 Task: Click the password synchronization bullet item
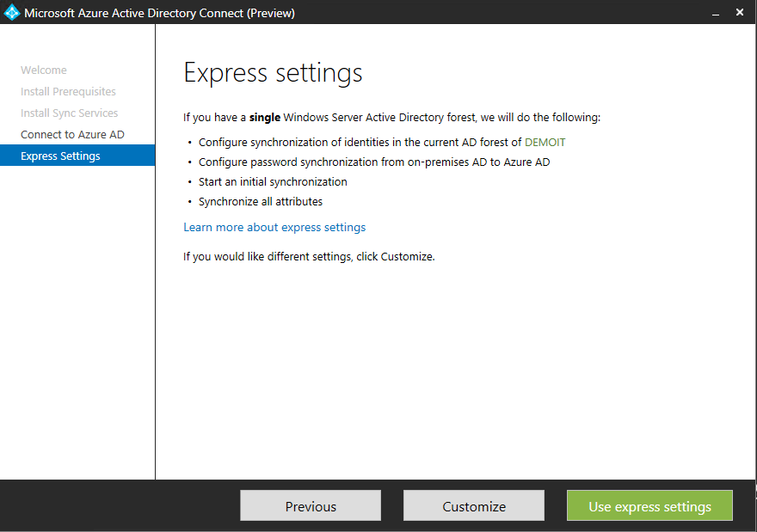(x=374, y=162)
